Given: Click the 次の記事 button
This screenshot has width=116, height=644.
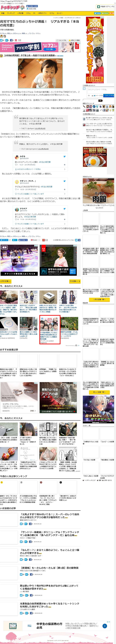Looking at the screenshot, I should 75,281.
